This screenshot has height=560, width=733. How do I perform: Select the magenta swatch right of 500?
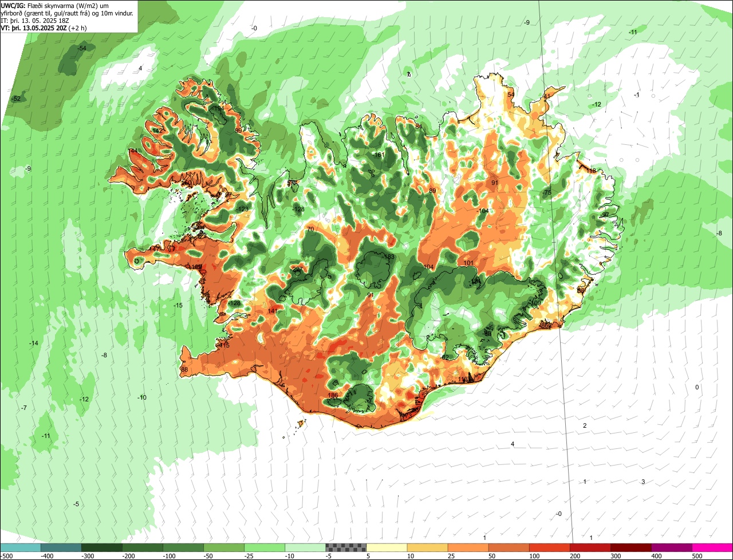coord(712,547)
